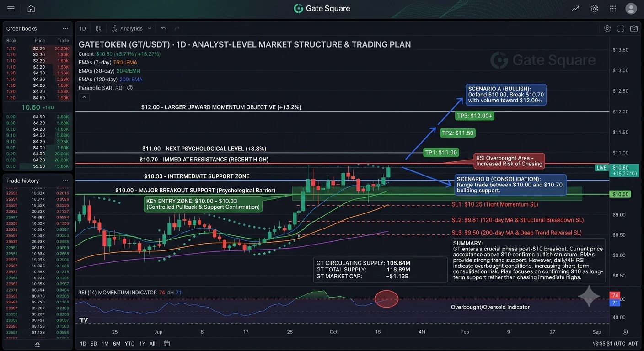
Task: Click the $10.00 green price tag on axis
Action: 621,194
